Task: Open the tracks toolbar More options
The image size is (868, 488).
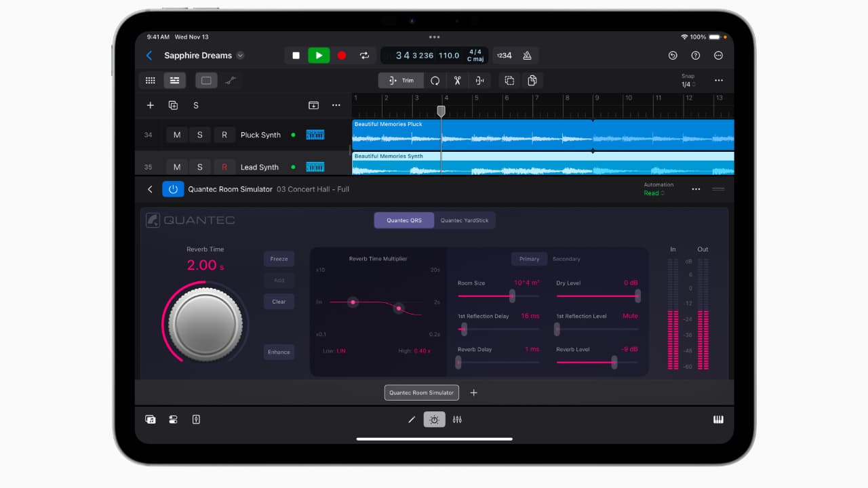Action: pos(719,81)
